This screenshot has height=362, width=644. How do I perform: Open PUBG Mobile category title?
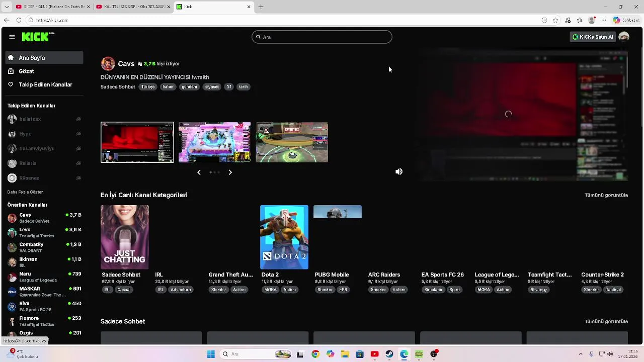(x=332, y=275)
